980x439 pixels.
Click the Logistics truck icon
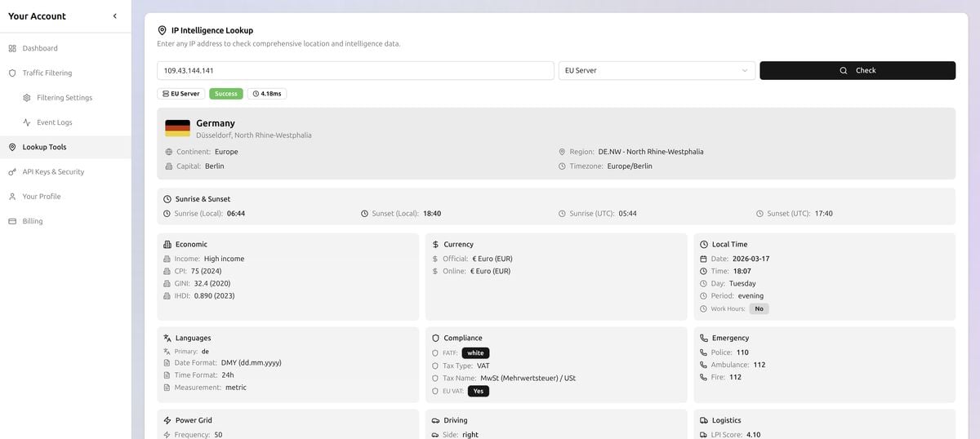pos(704,420)
